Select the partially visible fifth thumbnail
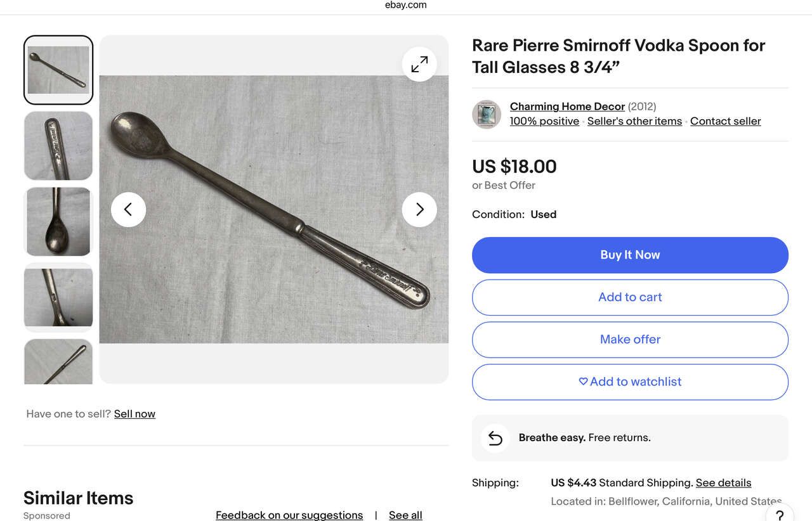Image resolution: width=812 pixels, height=521 pixels. 58,362
